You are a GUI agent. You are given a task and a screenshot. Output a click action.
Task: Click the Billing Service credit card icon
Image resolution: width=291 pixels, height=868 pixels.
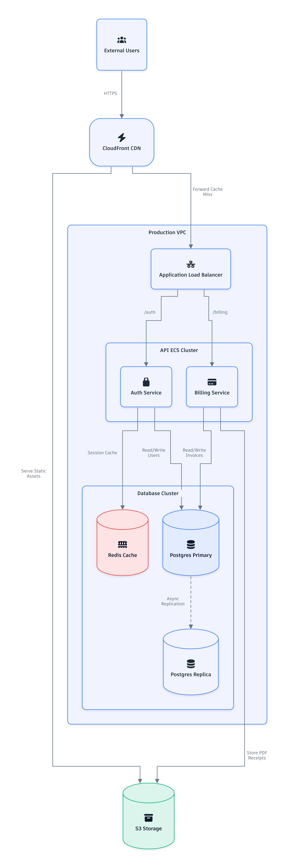tap(212, 382)
